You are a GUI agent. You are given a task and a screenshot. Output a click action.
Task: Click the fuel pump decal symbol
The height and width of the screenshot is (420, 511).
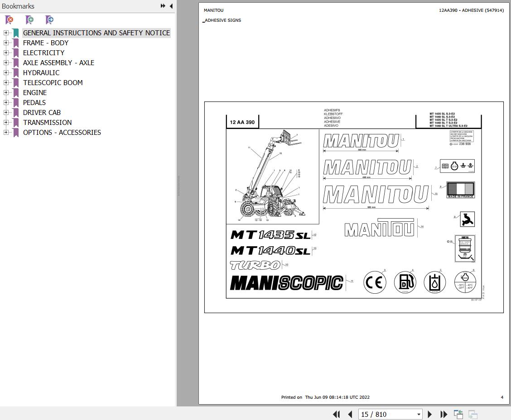coord(405,282)
